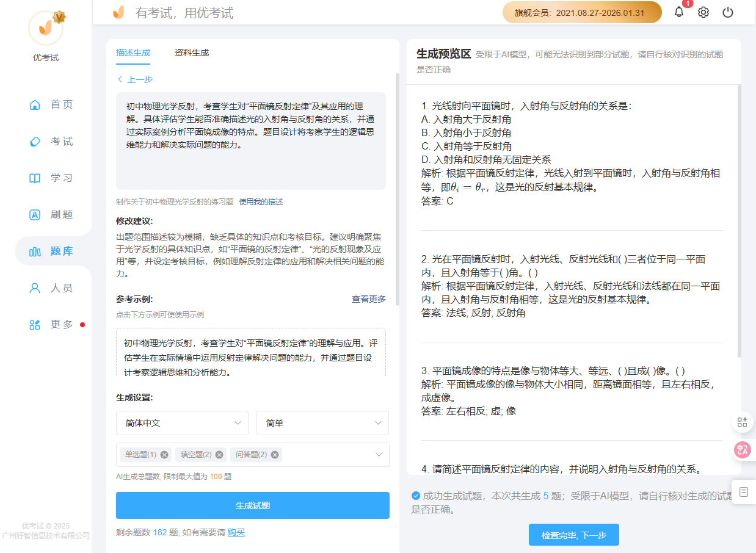Click the 生成试题 generate button
Viewport: 756px width, 553px height.
[252, 505]
